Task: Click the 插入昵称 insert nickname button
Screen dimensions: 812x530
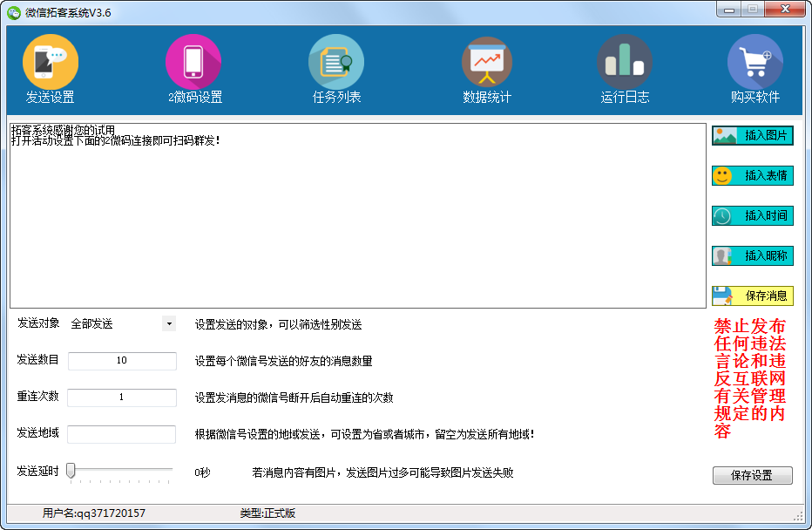Action: pyautogui.click(x=753, y=256)
